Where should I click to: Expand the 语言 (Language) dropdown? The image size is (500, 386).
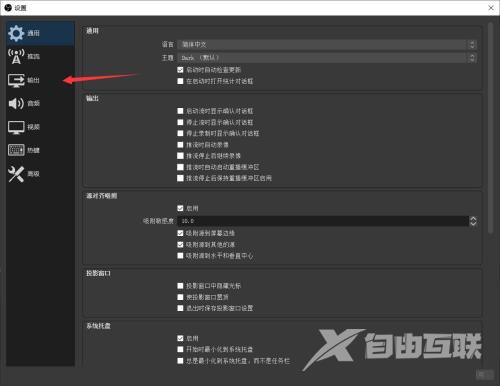tap(327, 44)
